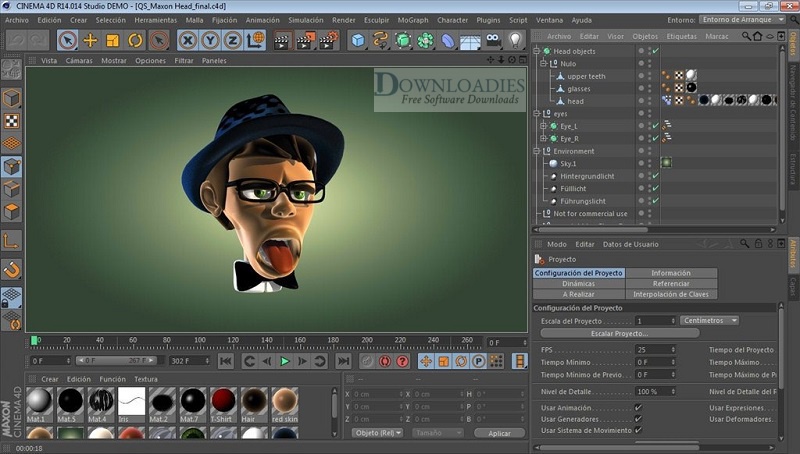This screenshot has width=800, height=454.
Task: Add a light bulb object
Action: point(515,40)
